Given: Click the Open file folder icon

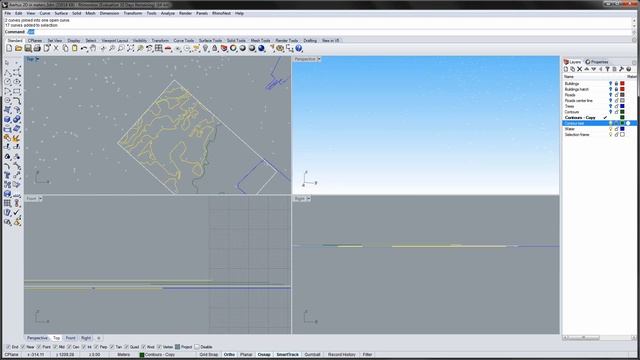Looking at the screenshot, I should [18, 48].
